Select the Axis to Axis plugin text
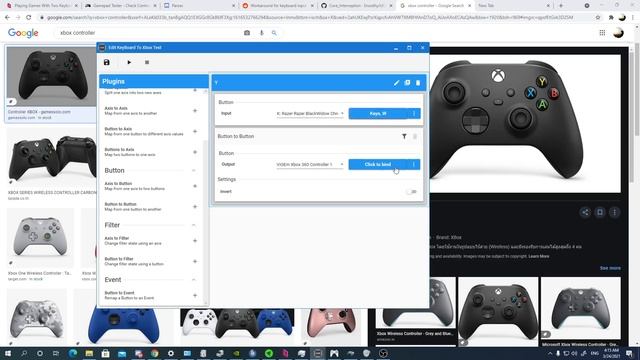This screenshot has height=360, width=640. pos(116,108)
